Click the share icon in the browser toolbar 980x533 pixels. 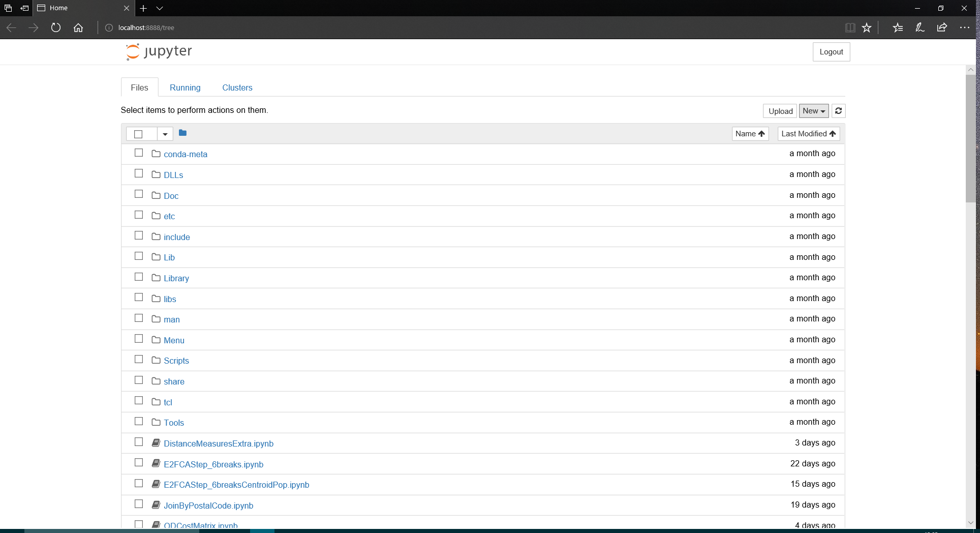click(x=942, y=27)
